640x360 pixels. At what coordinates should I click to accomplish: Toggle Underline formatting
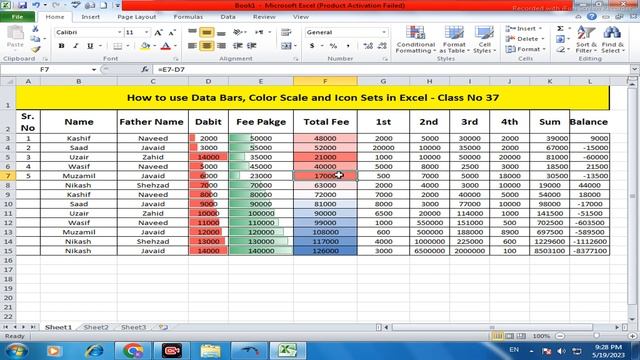coord(90,46)
